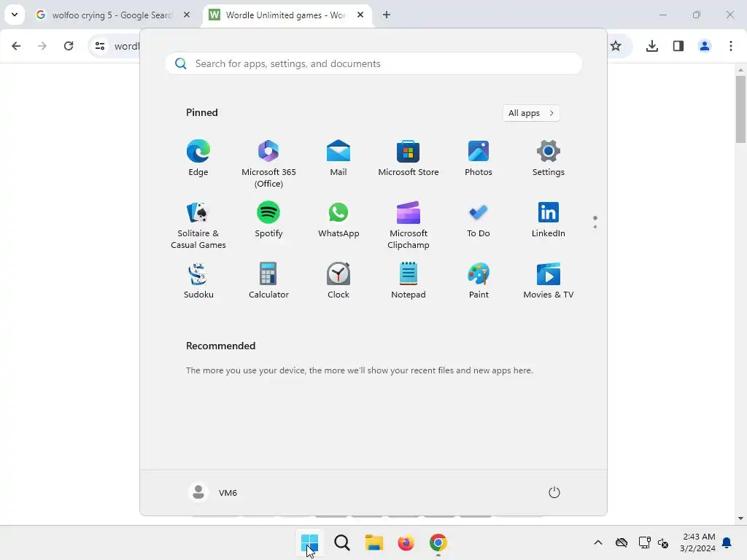Open the Mail app
747x560 pixels.
338,158
